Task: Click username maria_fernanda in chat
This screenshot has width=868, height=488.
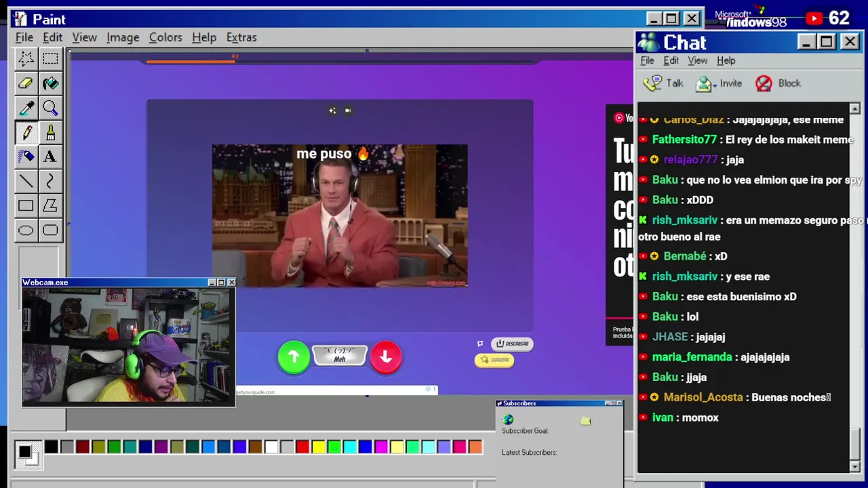Action: [x=692, y=357]
